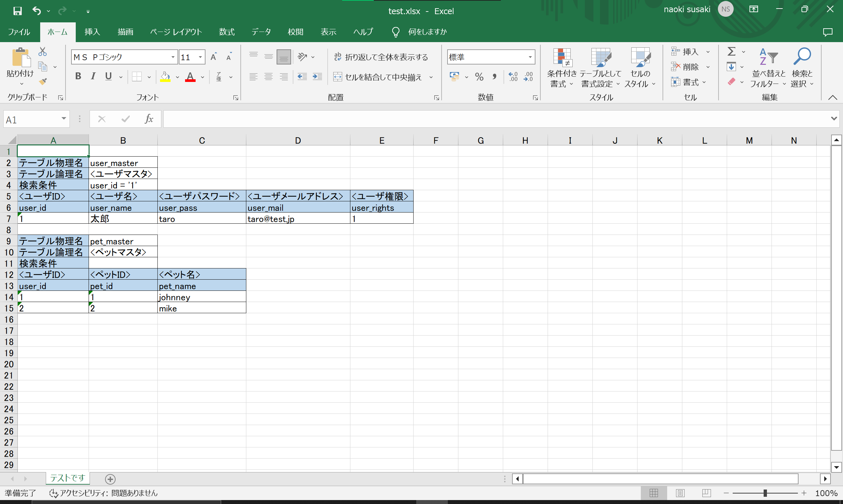The image size is (843, 504).
Task: Click the Insert Function fx icon
Action: coord(149,119)
